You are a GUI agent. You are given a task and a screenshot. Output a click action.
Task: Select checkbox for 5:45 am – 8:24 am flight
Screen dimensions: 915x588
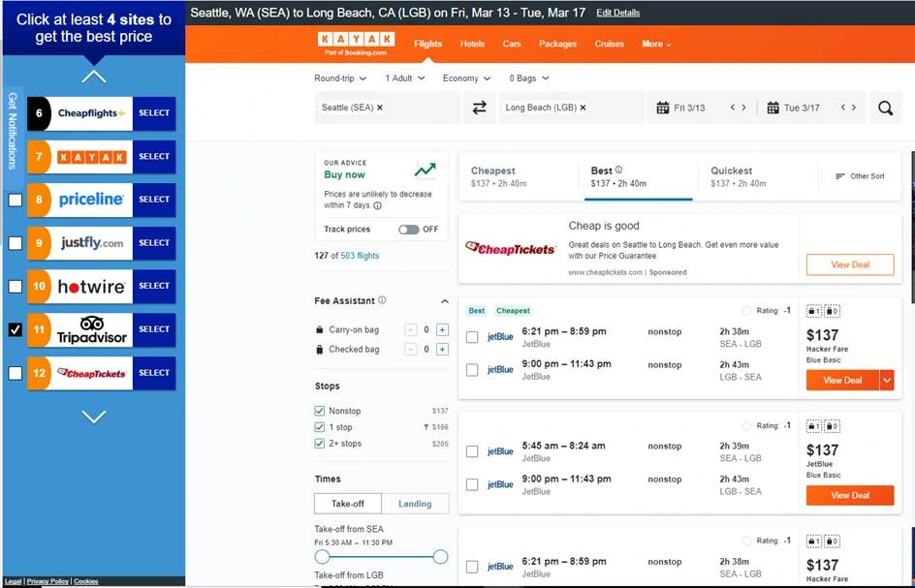click(x=472, y=451)
